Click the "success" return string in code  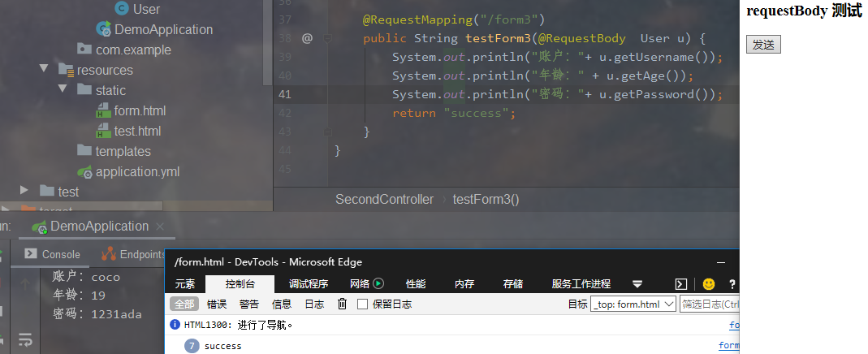pyautogui.click(x=477, y=113)
